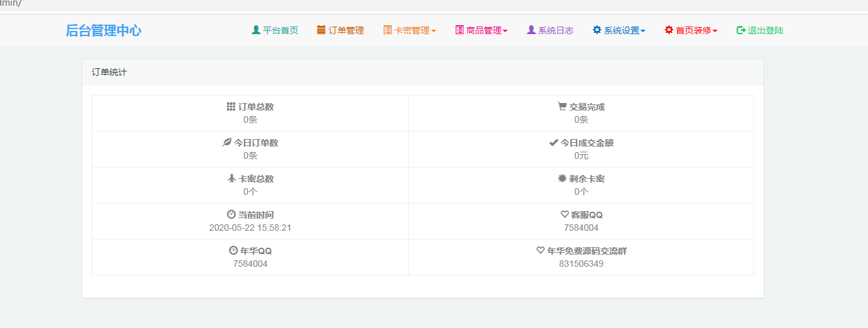The width and height of the screenshot is (868, 328).
Task: Click the orange list icon beside 卡密管理
Action: click(x=388, y=30)
